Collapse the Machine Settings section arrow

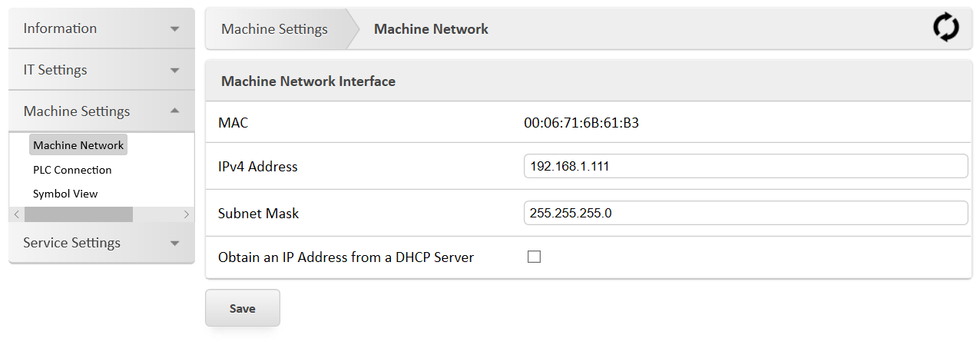pyautogui.click(x=175, y=111)
